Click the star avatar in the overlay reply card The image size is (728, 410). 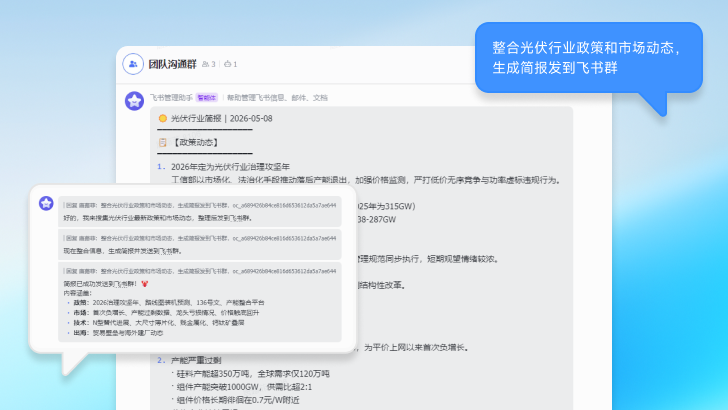46,203
